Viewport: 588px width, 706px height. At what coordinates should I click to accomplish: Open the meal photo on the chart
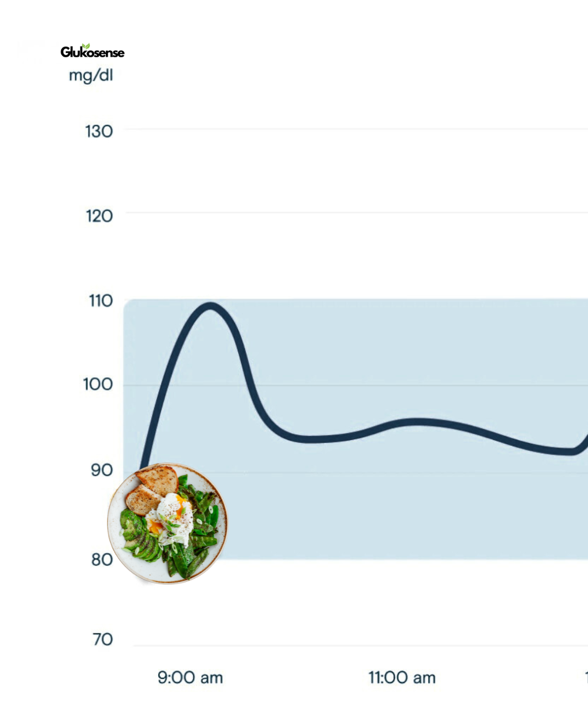click(167, 523)
